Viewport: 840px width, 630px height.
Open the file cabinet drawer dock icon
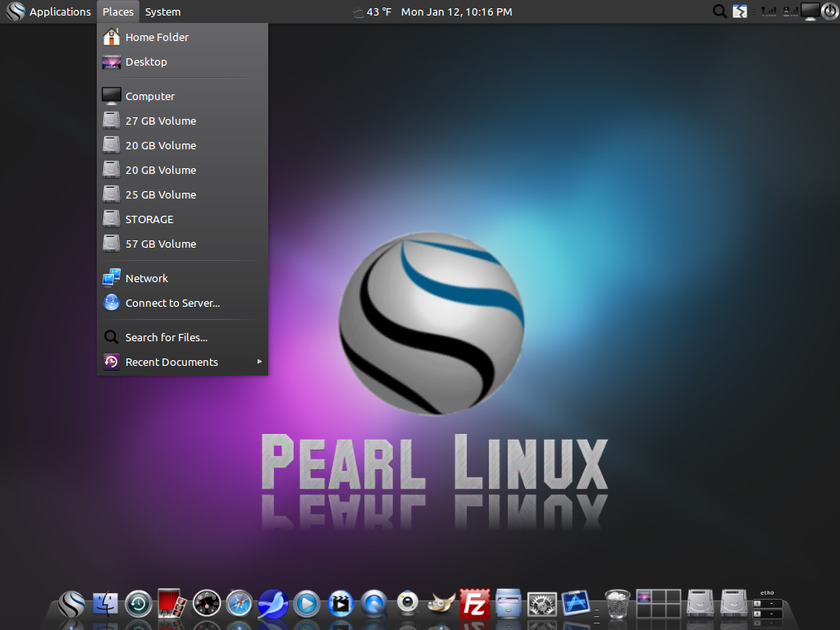pyautogui.click(x=508, y=604)
